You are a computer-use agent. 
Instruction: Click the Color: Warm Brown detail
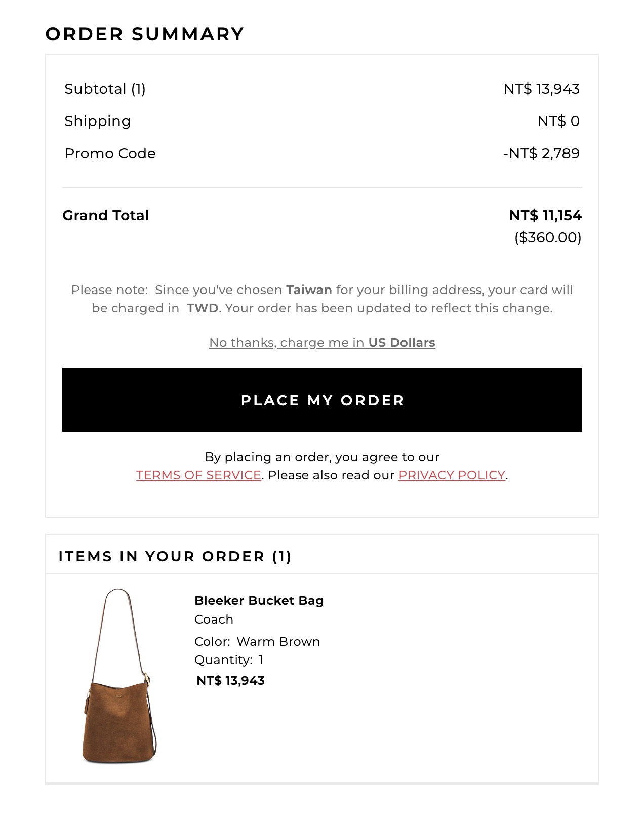[257, 642]
